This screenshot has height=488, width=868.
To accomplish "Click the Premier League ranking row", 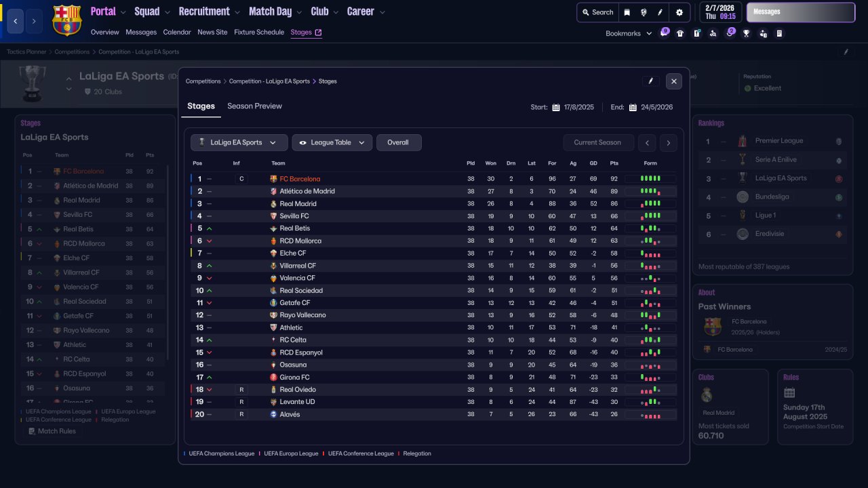I will (772, 141).
